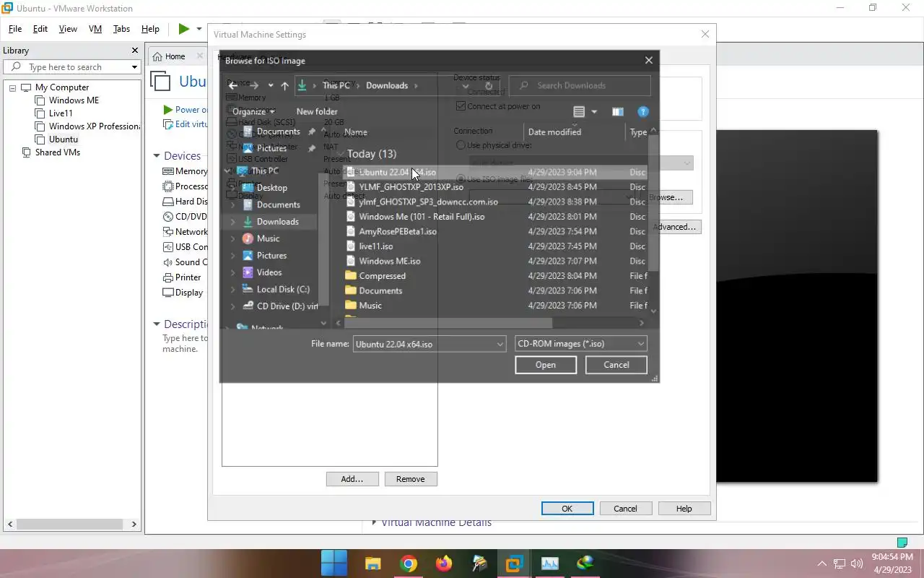Screen dimensions: 924x578
Task: Open the VM menu
Action: (x=95, y=29)
